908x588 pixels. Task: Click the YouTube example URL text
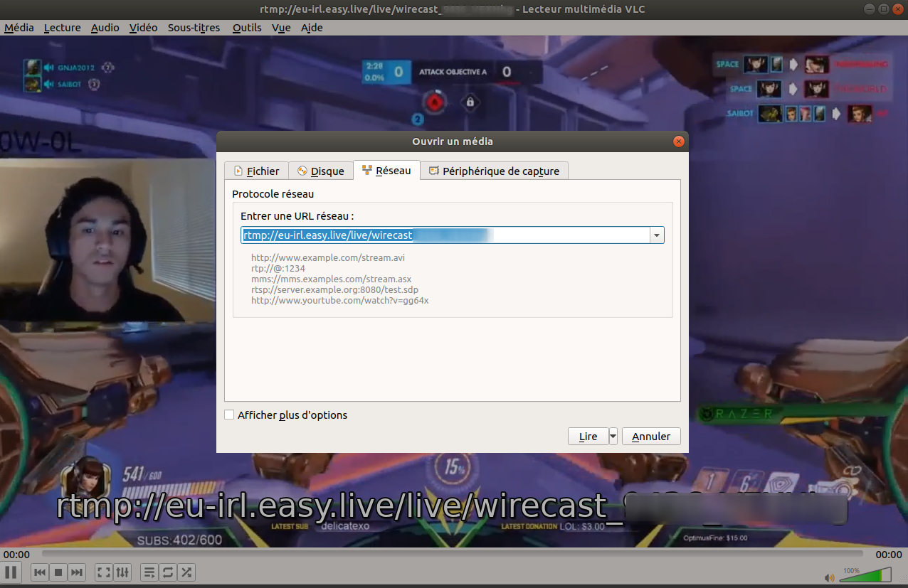tap(340, 300)
